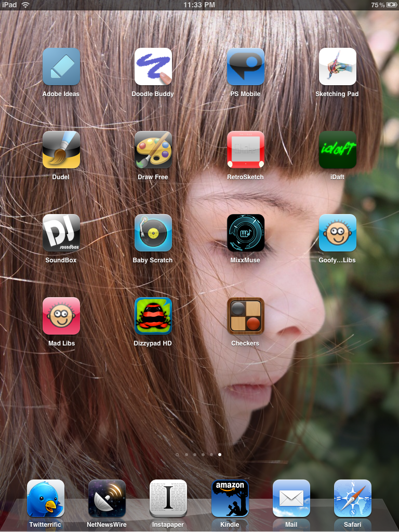
Task: Tap the Sketching Pad icon
Action: pos(337,67)
